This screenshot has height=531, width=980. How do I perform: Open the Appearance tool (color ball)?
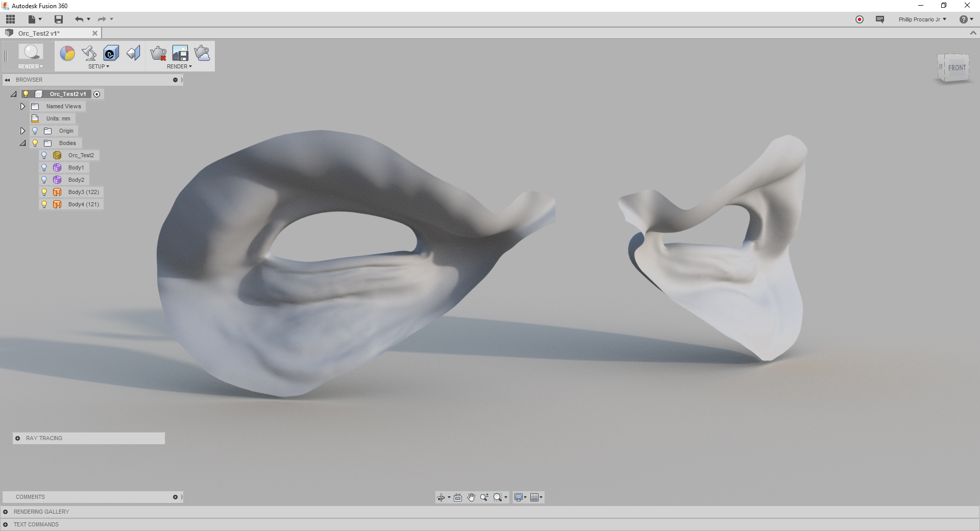tap(67, 53)
